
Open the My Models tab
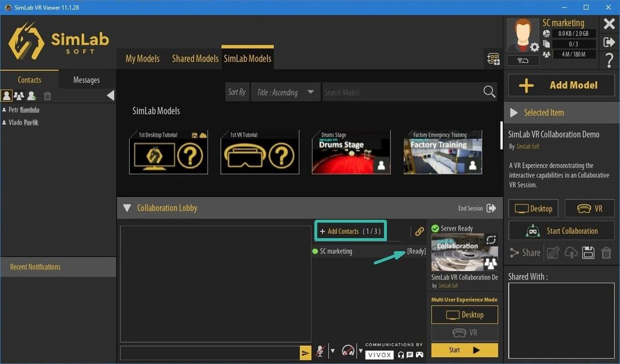(x=142, y=58)
